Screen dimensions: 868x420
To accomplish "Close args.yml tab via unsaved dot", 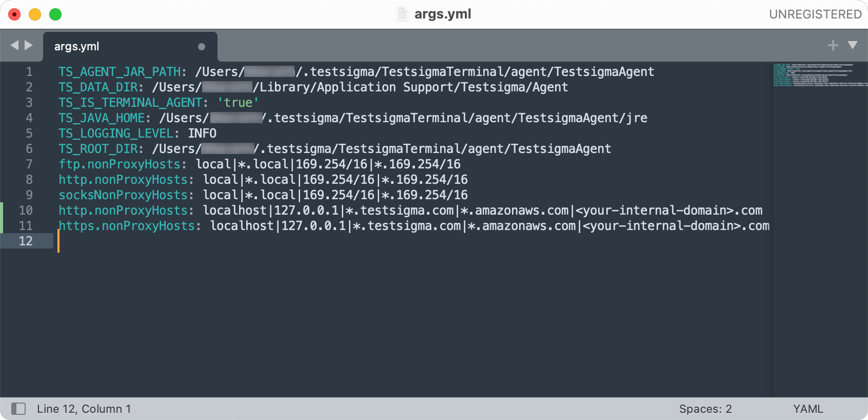I will coord(202,47).
